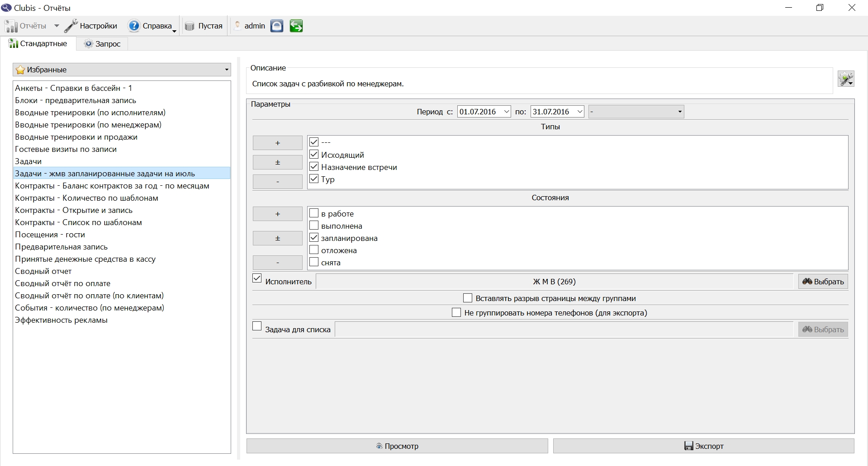Click the Экспорт button
Viewport: 868px width, 466px height.
pos(703,446)
